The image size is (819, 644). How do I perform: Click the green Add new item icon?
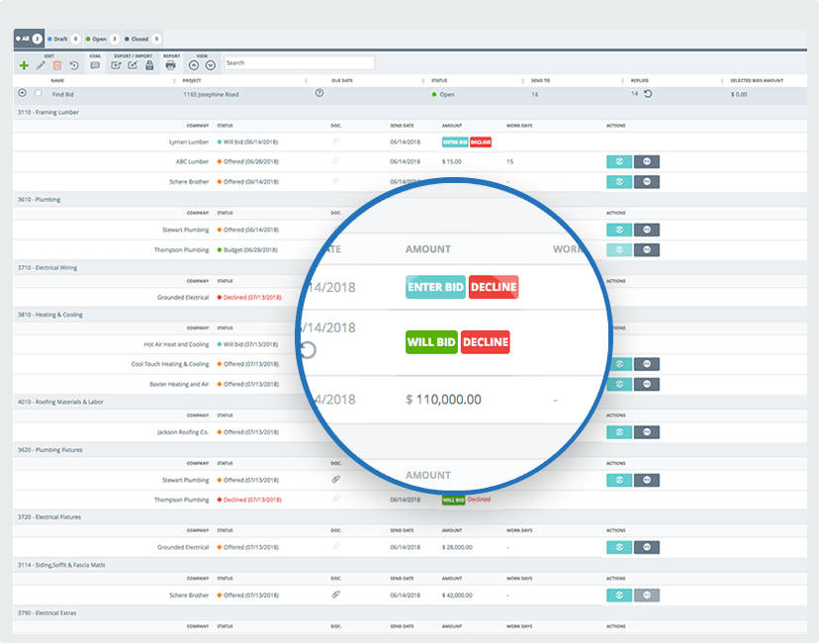(24, 64)
